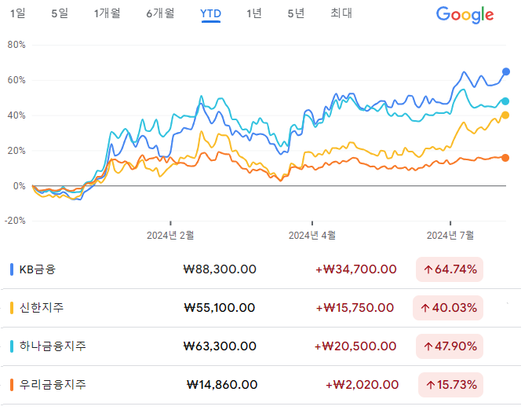Click the Google logo
Screen dimensions: 532x410
(465, 15)
